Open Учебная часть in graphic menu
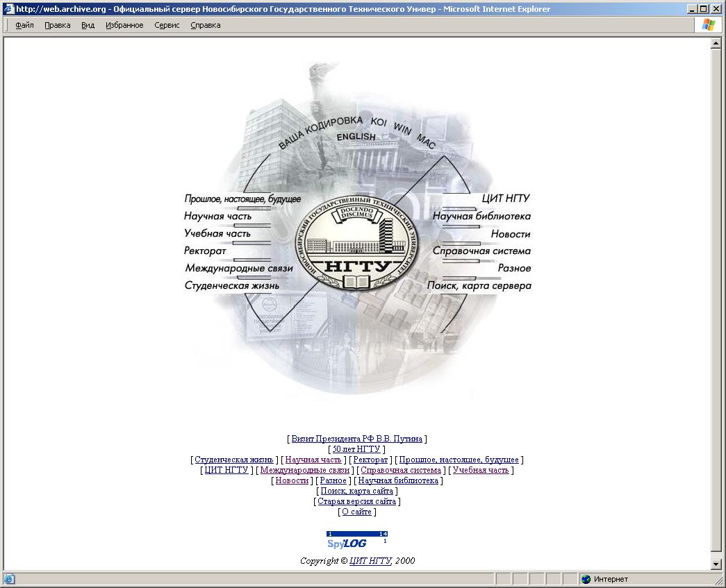This screenshot has height=588, width=726. point(217,233)
